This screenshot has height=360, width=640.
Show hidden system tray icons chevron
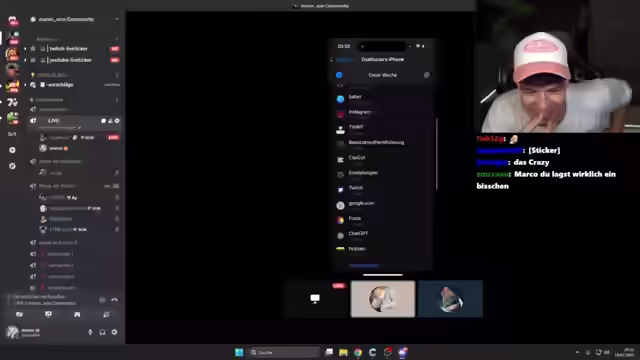tap(577, 352)
